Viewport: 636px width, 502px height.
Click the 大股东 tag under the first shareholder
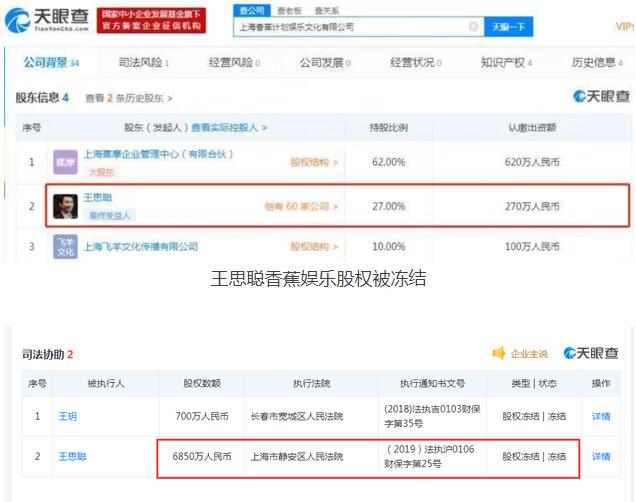click(101, 172)
